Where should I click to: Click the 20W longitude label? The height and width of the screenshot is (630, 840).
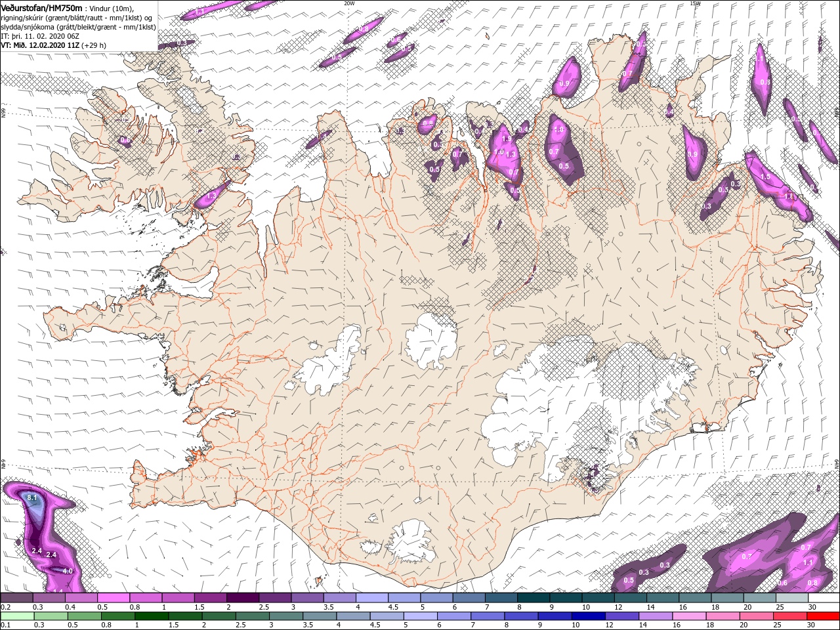click(x=349, y=3)
